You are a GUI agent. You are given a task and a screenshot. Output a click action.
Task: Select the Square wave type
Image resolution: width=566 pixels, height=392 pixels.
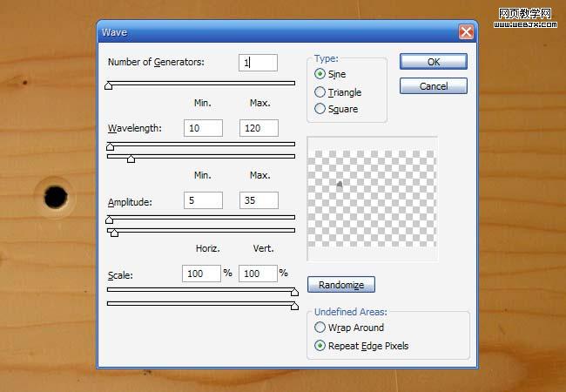pyautogui.click(x=320, y=109)
